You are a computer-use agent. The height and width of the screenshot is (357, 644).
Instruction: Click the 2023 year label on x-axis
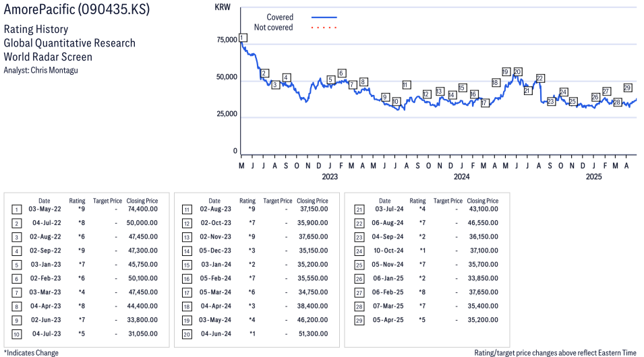click(330, 176)
